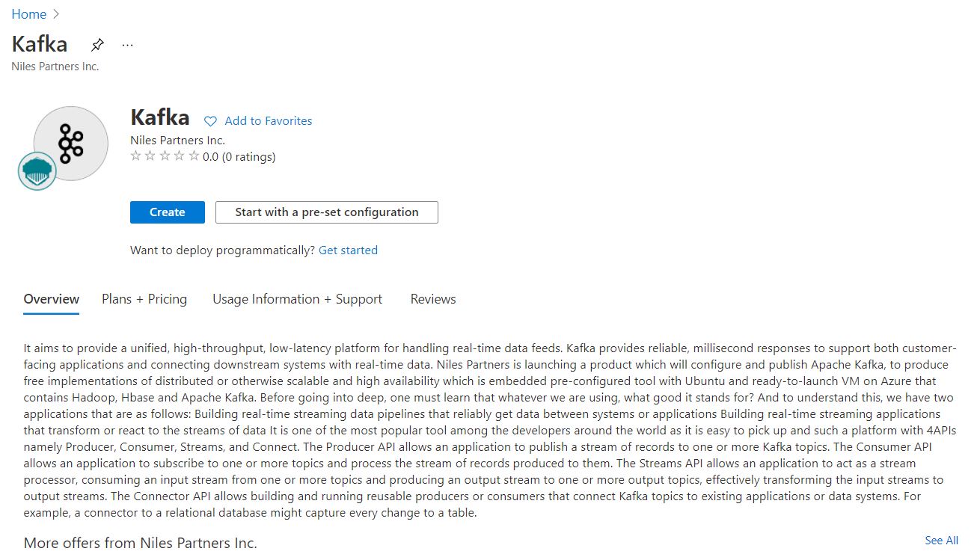Click the first rating star
Viewport: 980px width, 560px height.
point(135,156)
